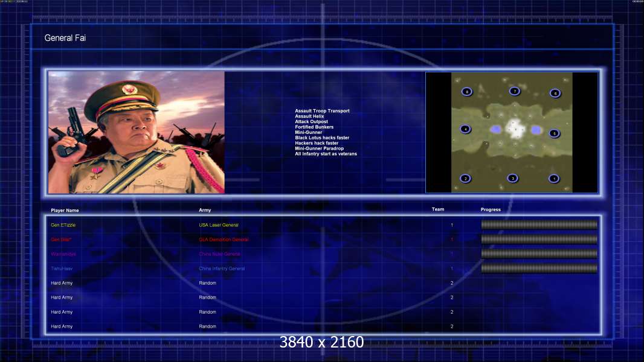Click the All Infantry start as veterans line
The image size is (644, 362).
click(x=326, y=154)
